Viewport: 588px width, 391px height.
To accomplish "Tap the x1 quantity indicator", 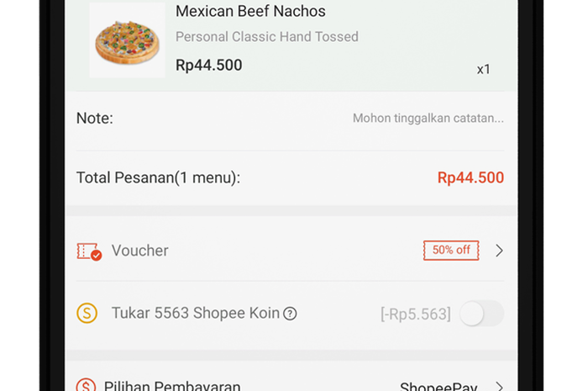I will [x=483, y=70].
